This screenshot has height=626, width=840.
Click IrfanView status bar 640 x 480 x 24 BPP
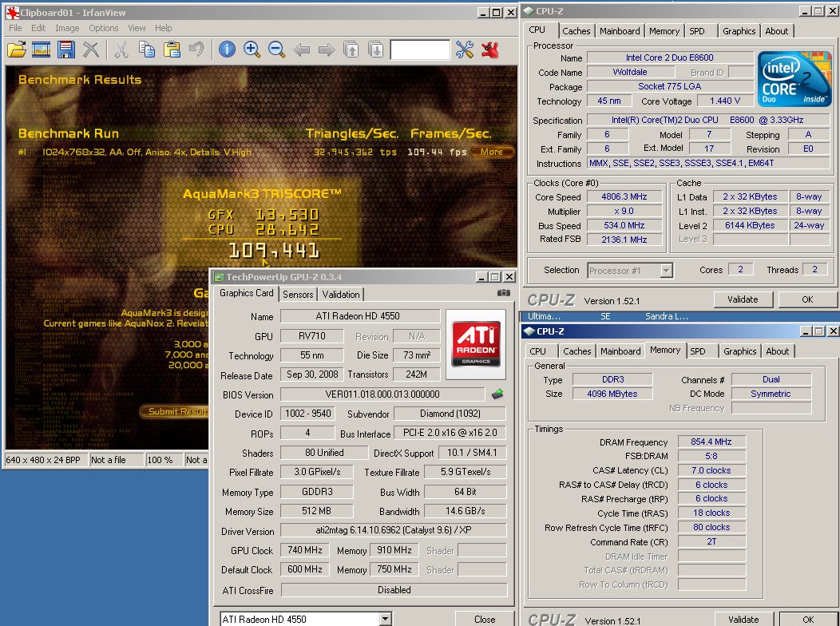tap(46, 459)
